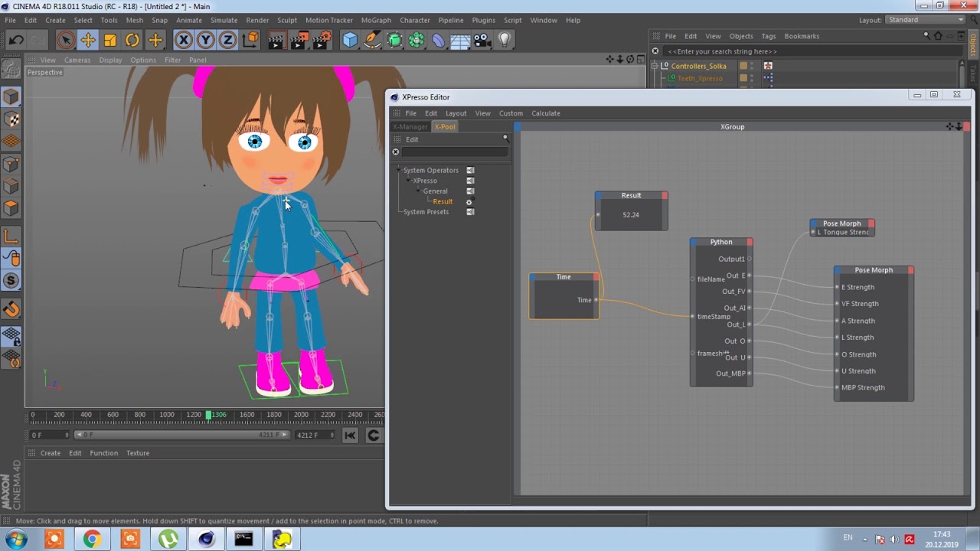Add a Cube primitive object

pos(350,40)
